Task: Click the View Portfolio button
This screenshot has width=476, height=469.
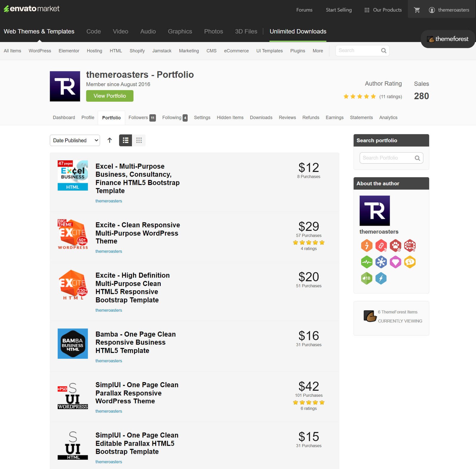Action: pos(109,96)
